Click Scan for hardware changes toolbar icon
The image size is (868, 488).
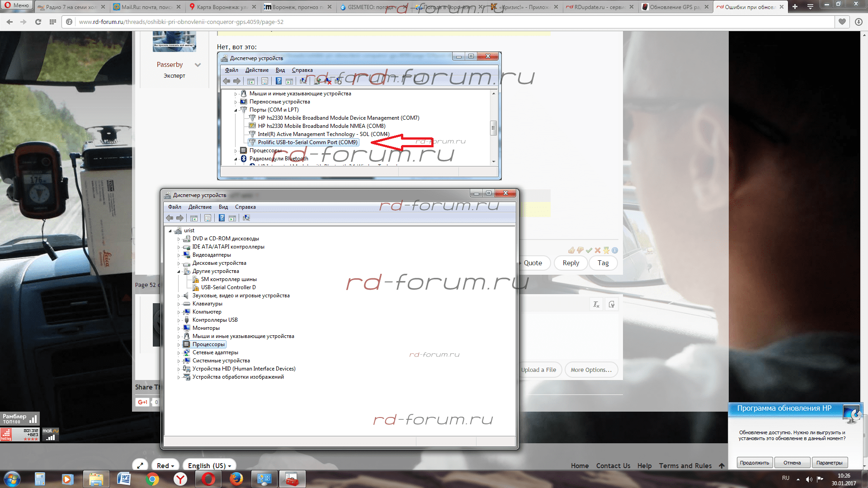(x=246, y=218)
